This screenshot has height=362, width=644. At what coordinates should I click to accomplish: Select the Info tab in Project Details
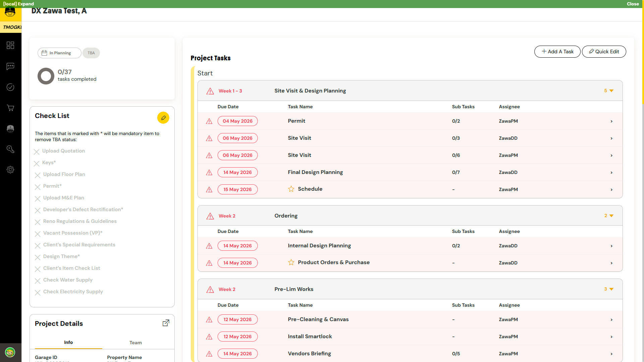(68, 342)
